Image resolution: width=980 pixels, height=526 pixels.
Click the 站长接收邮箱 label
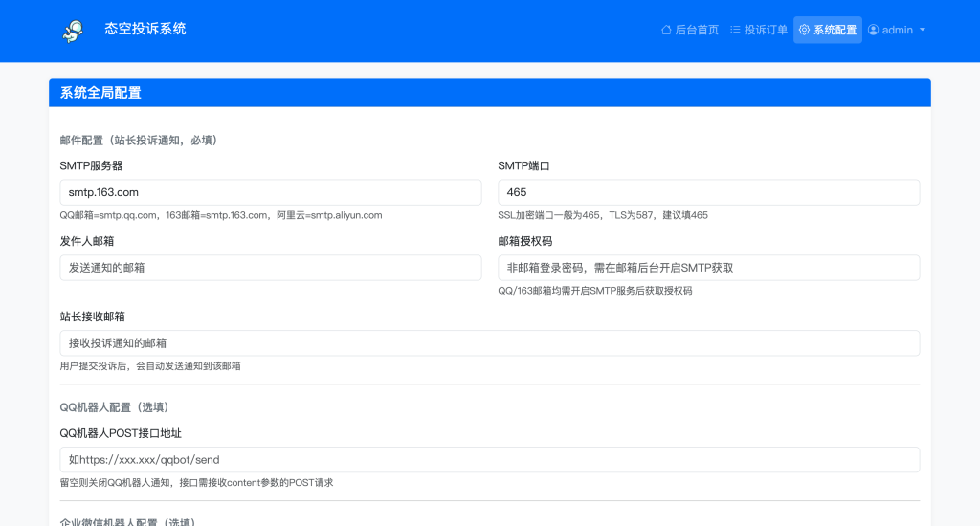point(93,317)
